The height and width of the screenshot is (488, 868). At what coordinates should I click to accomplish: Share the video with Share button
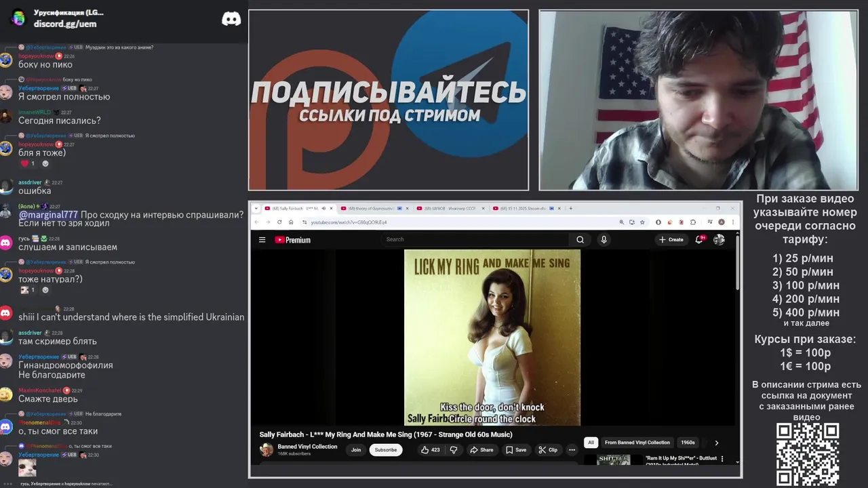click(482, 449)
